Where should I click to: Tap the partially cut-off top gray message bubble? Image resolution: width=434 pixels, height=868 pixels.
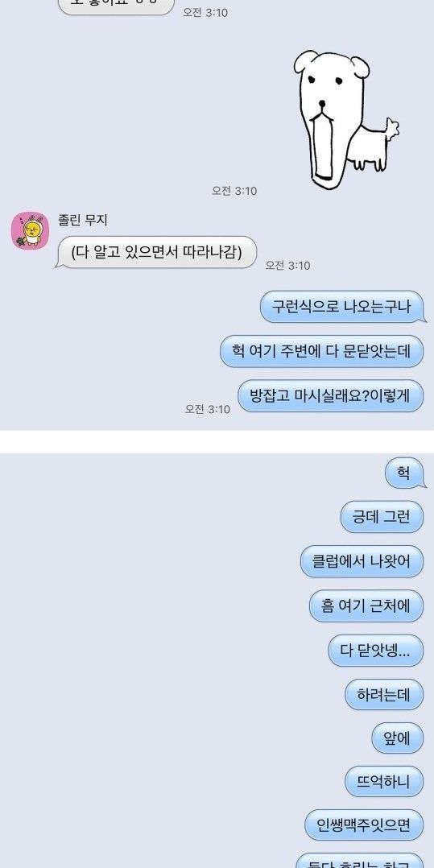(x=116, y=7)
